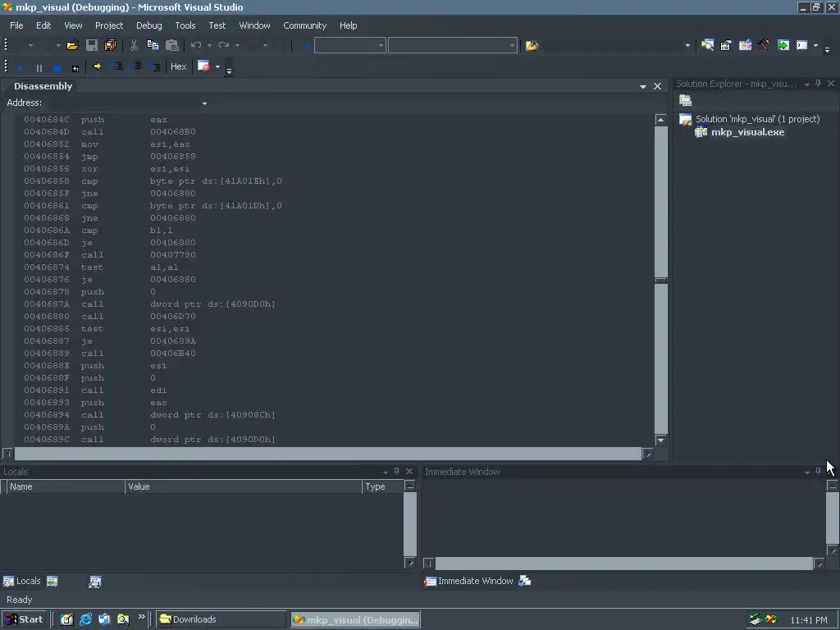The height and width of the screenshot is (630, 840).
Task: Click the Break All pause icon
Action: [x=39, y=67]
